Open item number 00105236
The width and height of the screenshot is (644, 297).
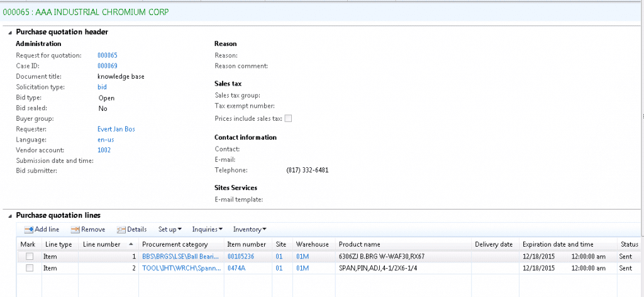(241, 257)
